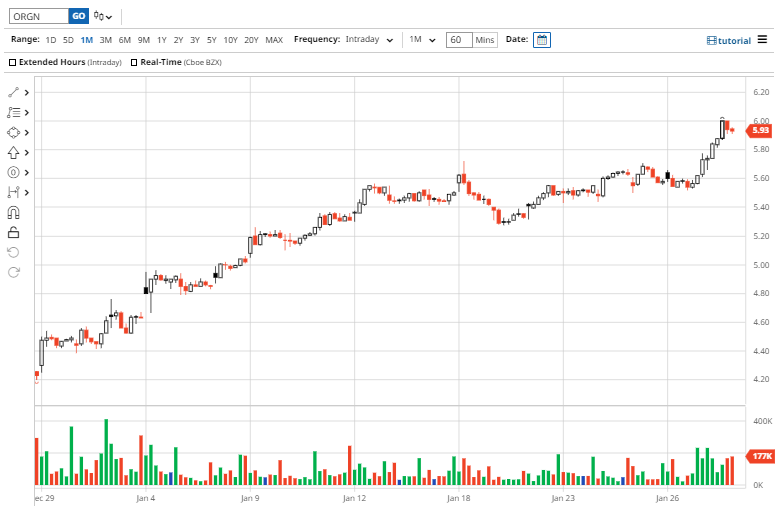
Task: Select the polygon shape drawing tool
Action: 13,132
